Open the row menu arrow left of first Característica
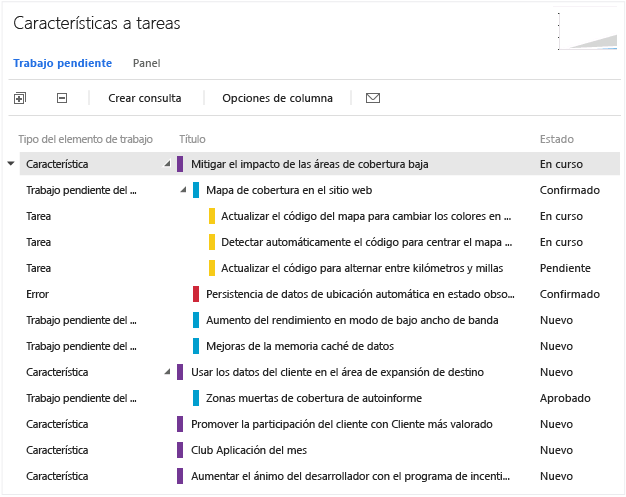 (x=11, y=163)
